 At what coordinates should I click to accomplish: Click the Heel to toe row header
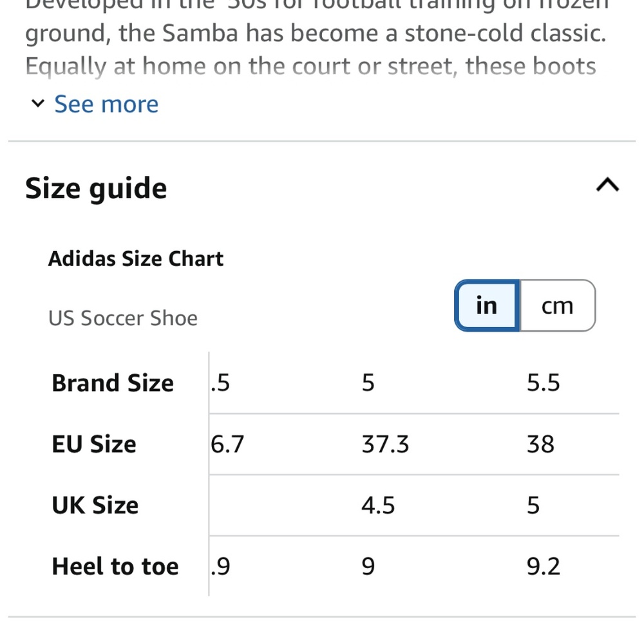click(115, 566)
